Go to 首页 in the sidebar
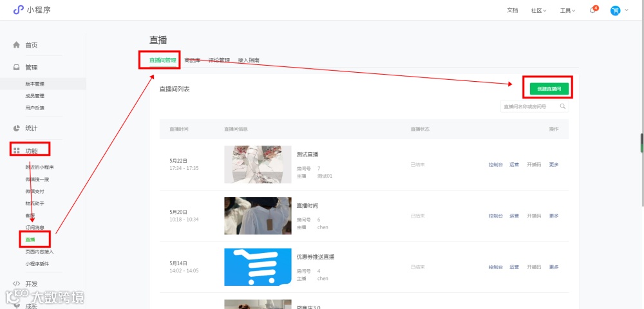Viewport: 644px width, 309px height. click(32, 45)
